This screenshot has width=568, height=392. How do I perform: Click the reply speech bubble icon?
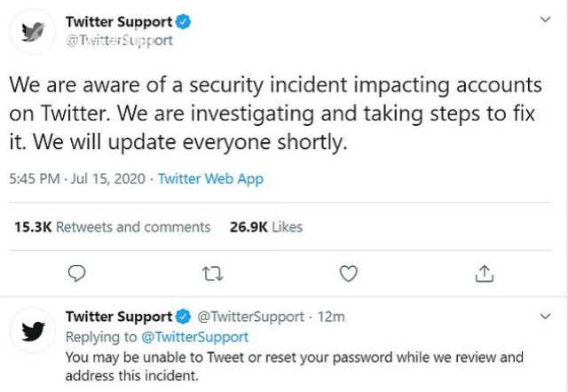tap(77, 274)
